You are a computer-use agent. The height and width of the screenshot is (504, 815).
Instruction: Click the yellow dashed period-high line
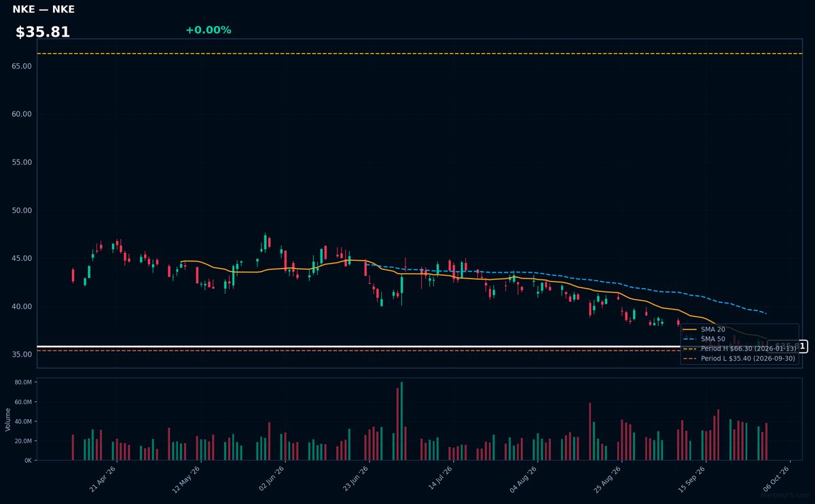point(419,54)
